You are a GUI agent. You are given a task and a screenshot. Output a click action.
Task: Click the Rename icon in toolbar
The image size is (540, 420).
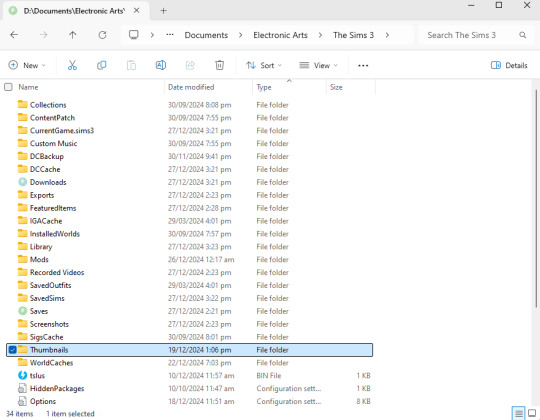161,65
